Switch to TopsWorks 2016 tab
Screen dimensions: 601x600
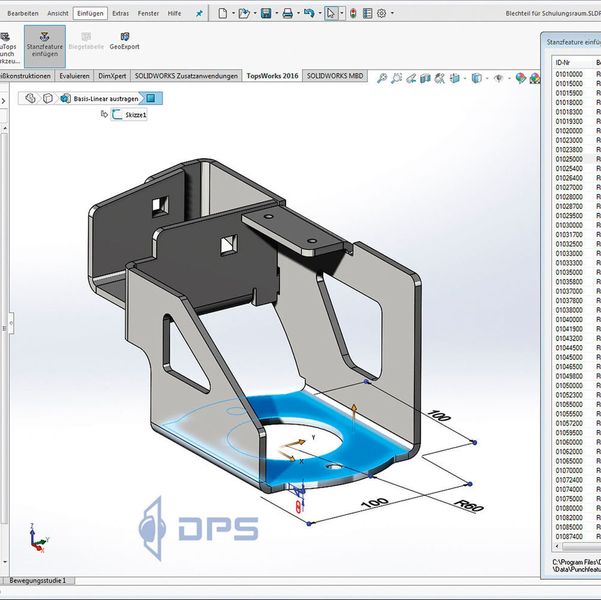272,76
